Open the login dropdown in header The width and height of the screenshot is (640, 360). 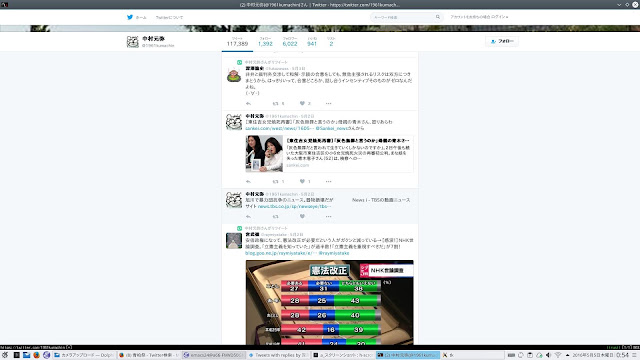[479, 17]
